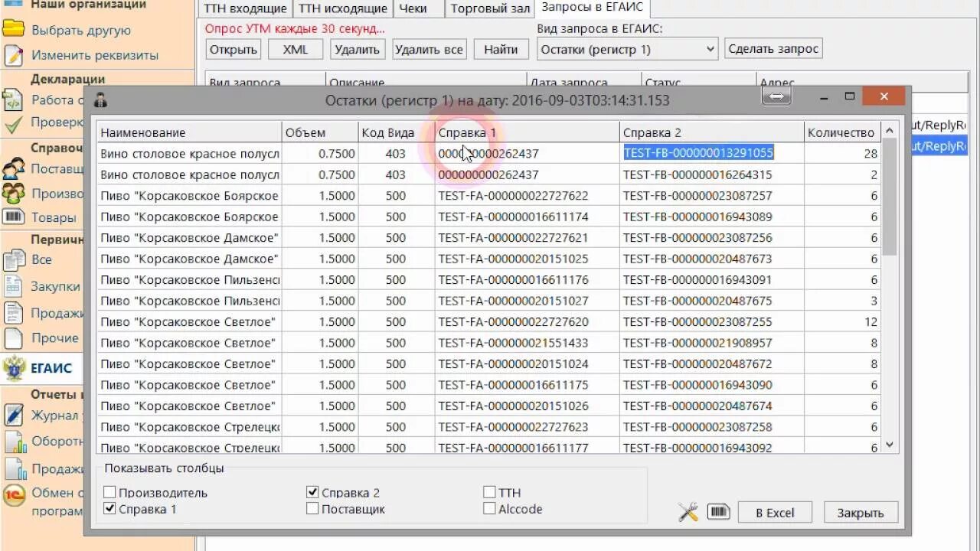The height and width of the screenshot is (551, 980).
Task: Click the barcode icon beside Товары
Action: pos(14,217)
